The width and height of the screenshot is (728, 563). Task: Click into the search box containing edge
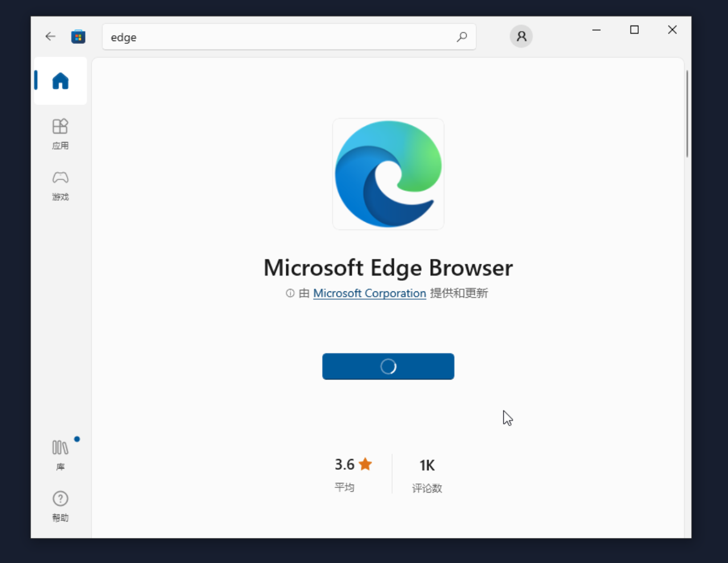[x=289, y=37]
